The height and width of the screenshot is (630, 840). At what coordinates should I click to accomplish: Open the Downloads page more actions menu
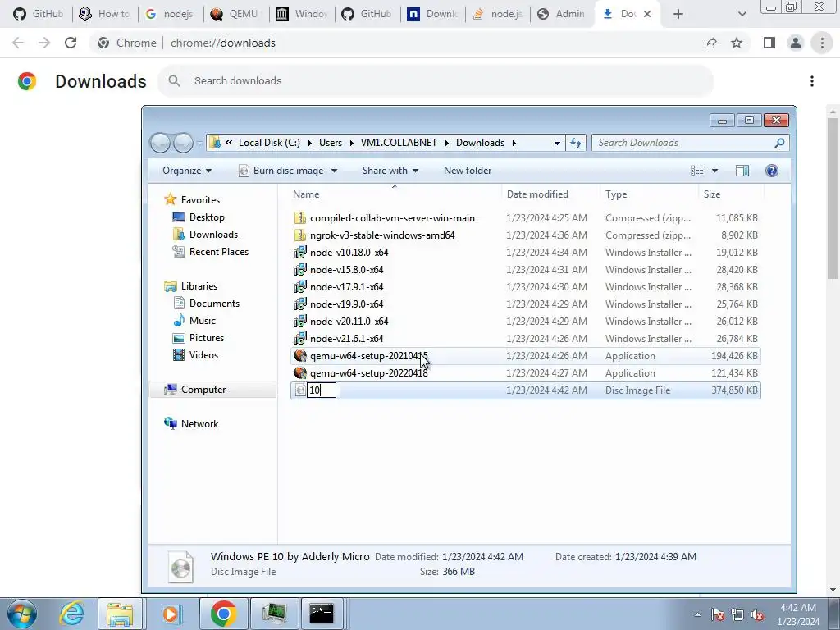point(812,81)
